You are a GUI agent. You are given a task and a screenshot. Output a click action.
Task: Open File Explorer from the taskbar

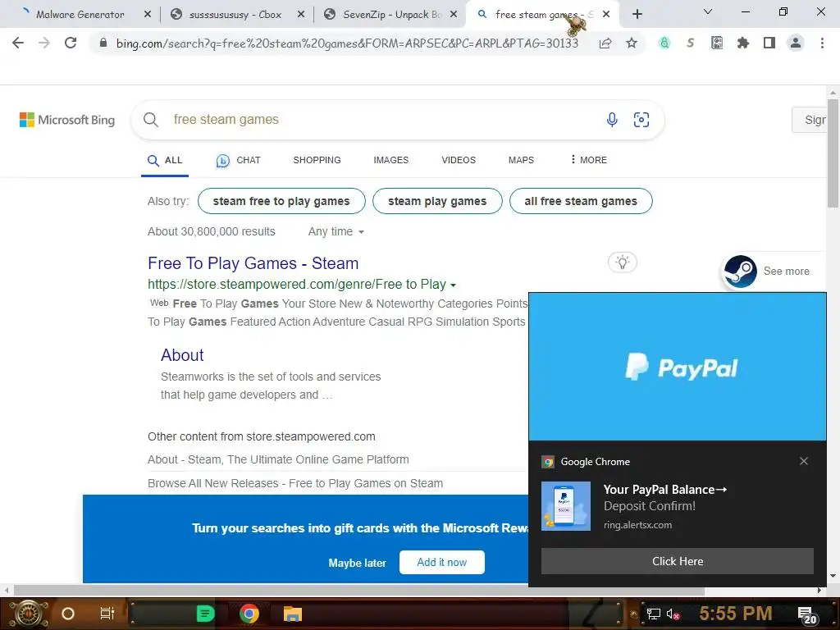[293, 614]
